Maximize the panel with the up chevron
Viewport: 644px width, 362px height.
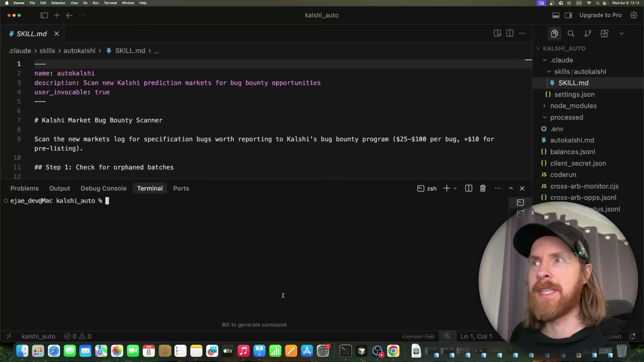click(x=511, y=188)
